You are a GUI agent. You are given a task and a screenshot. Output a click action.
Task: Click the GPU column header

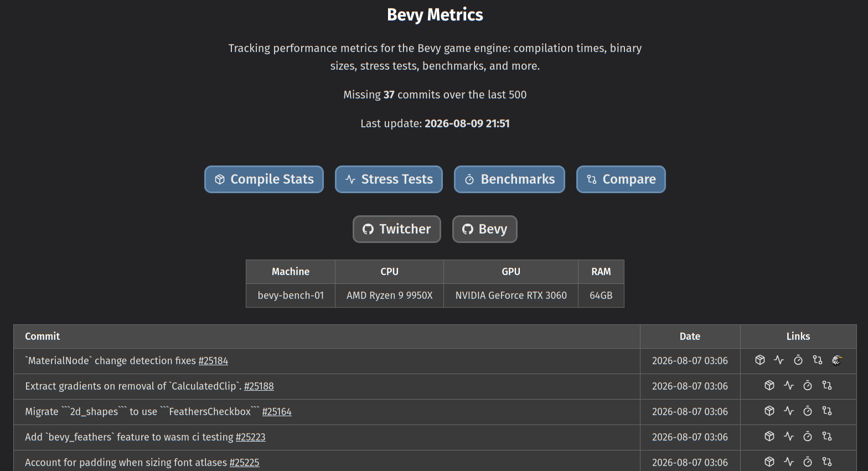click(511, 272)
